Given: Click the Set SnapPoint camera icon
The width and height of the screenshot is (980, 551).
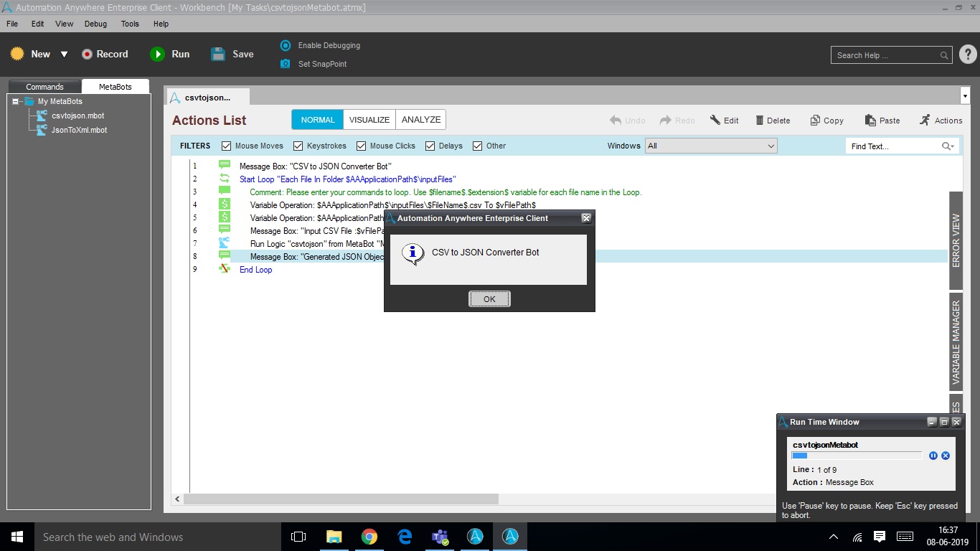Looking at the screenshot, I should [x=286, y=64].
